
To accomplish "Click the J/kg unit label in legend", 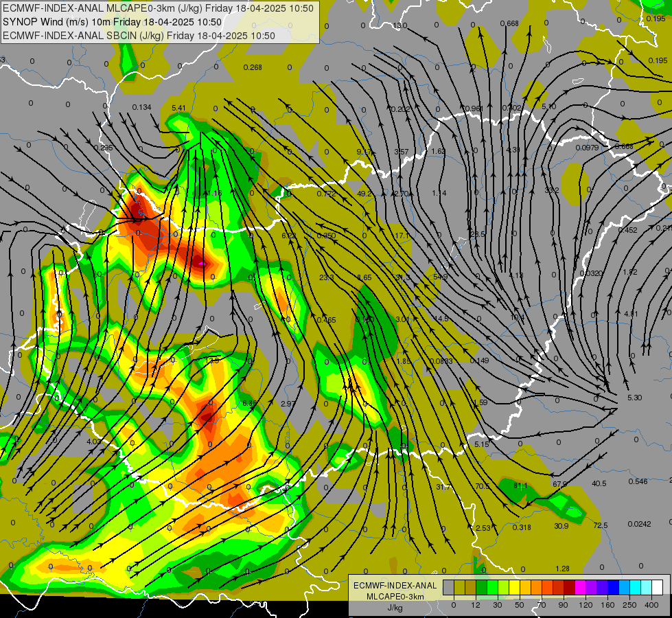I will (x=395, y=608).
